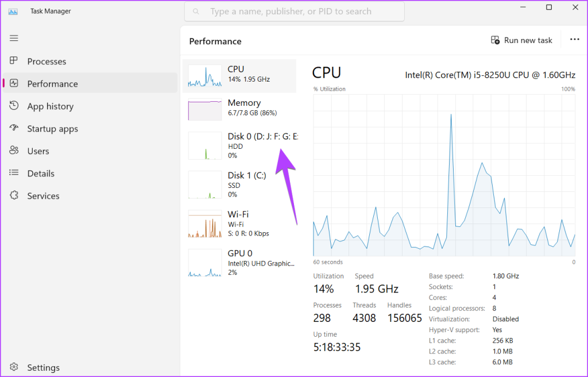Select the Wi-Fi network item
This screenshot has height=377, width=588.
point(239,224)
